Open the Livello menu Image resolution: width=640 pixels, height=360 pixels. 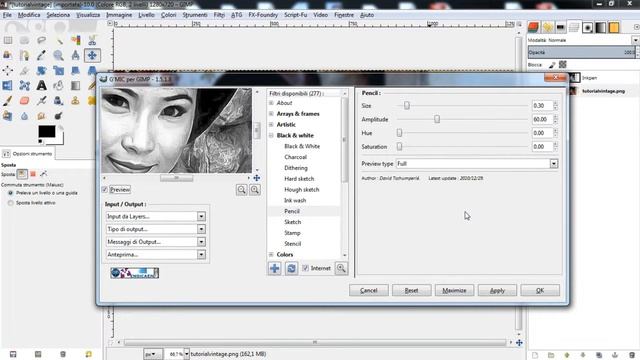pos(146,15)
